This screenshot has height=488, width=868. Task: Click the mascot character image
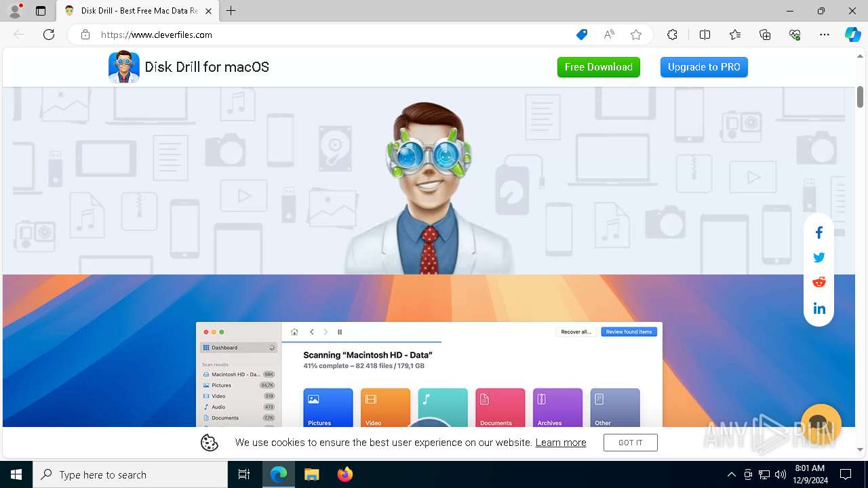click(429, 188)
